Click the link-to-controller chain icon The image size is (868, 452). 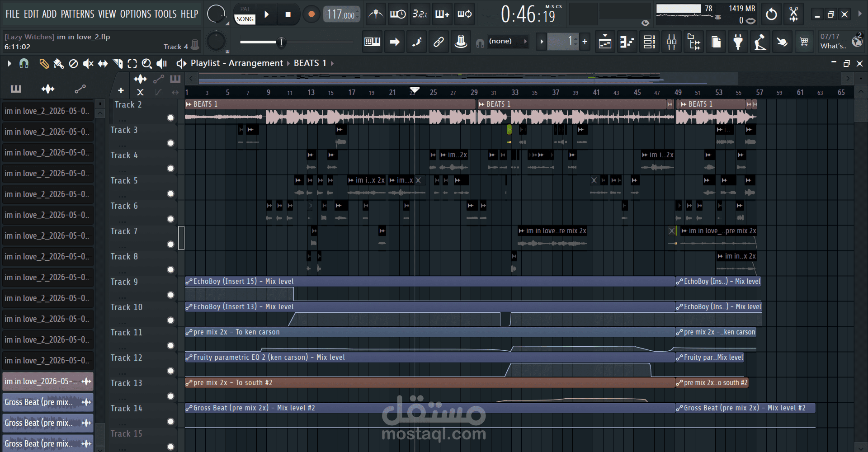(439, 42)
